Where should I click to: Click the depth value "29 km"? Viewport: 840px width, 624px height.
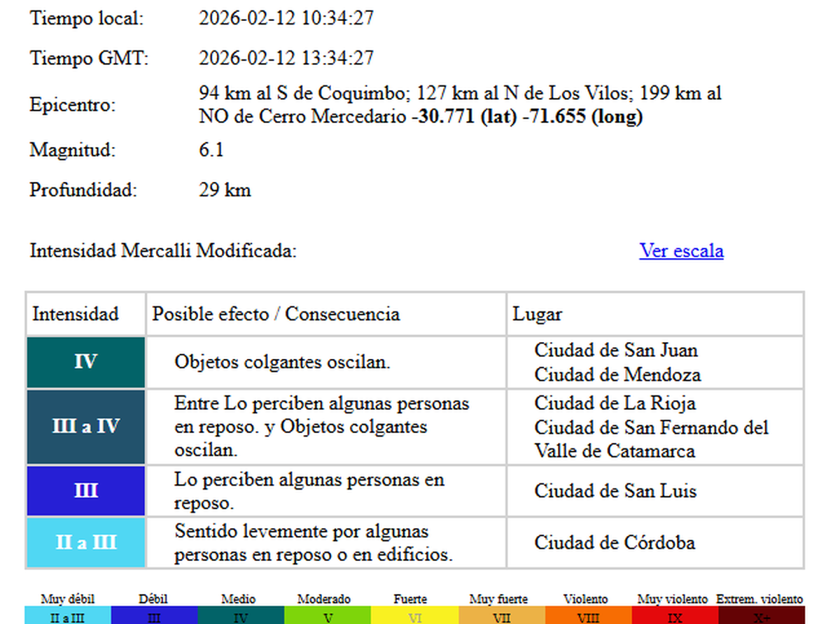tap(225, 190)
